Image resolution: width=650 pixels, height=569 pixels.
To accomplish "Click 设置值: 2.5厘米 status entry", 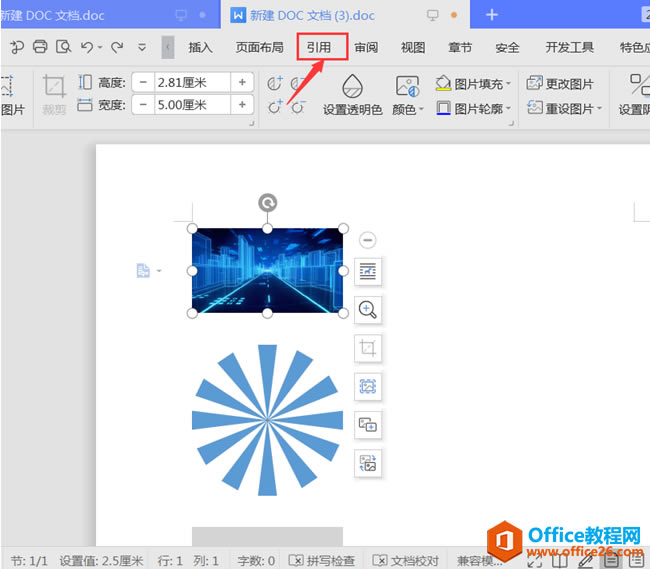I will pos(101,561).
